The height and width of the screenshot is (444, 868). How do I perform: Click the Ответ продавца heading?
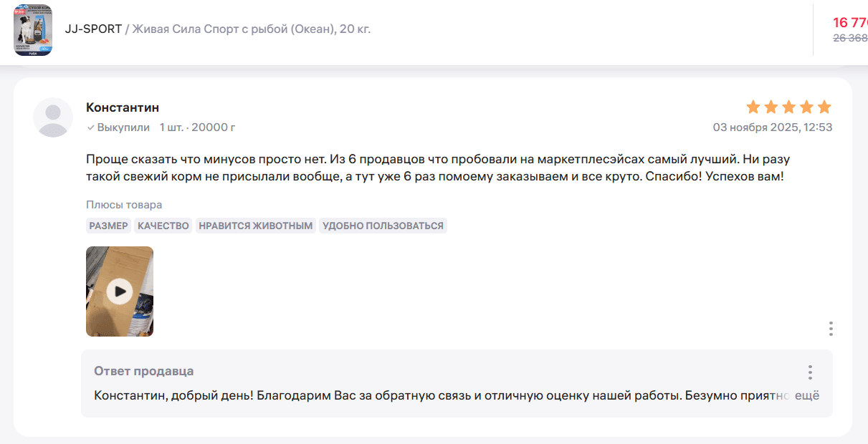click(x=144, y=371)
